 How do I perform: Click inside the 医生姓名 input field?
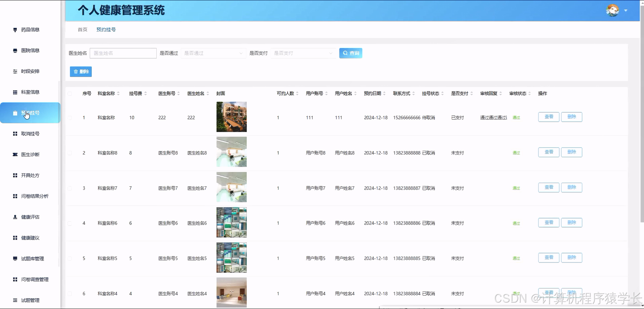click(123, 53)
